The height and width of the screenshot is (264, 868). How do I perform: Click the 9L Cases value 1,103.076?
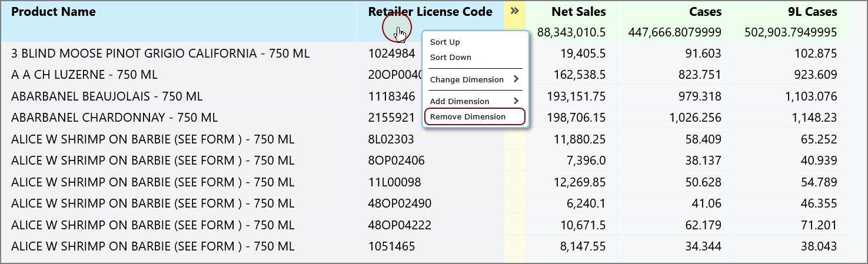810,96
